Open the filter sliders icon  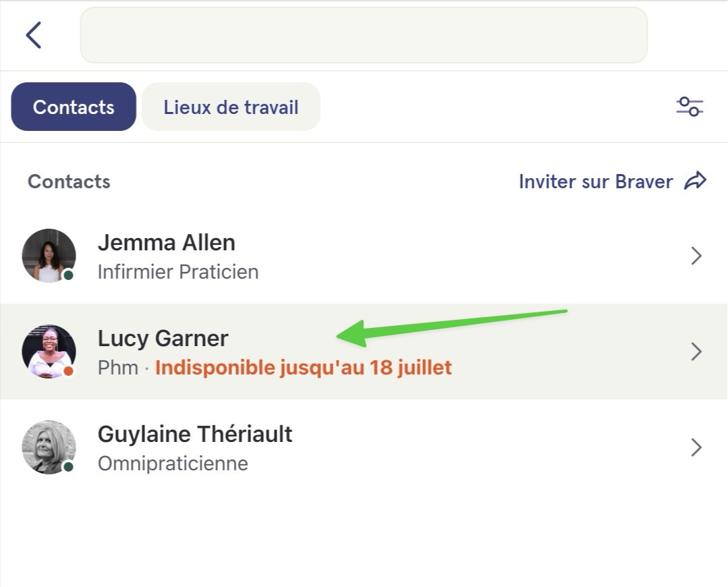(x=690, y=107)
